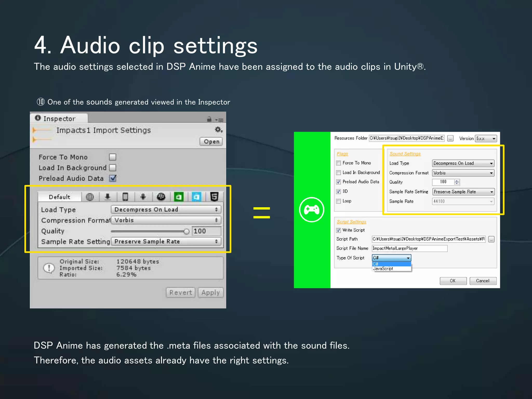Browse for the Resources Folder

[450, 139]
